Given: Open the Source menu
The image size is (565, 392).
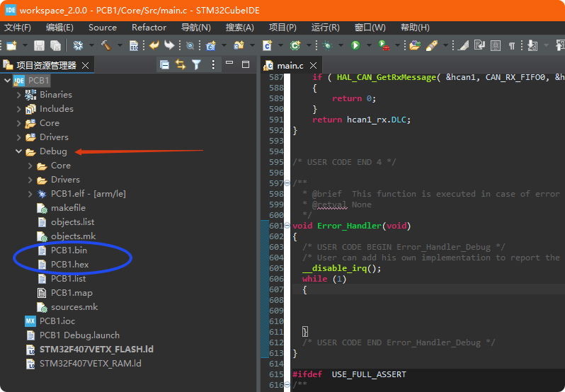Looking at the screenshot, I should [103, 28].
